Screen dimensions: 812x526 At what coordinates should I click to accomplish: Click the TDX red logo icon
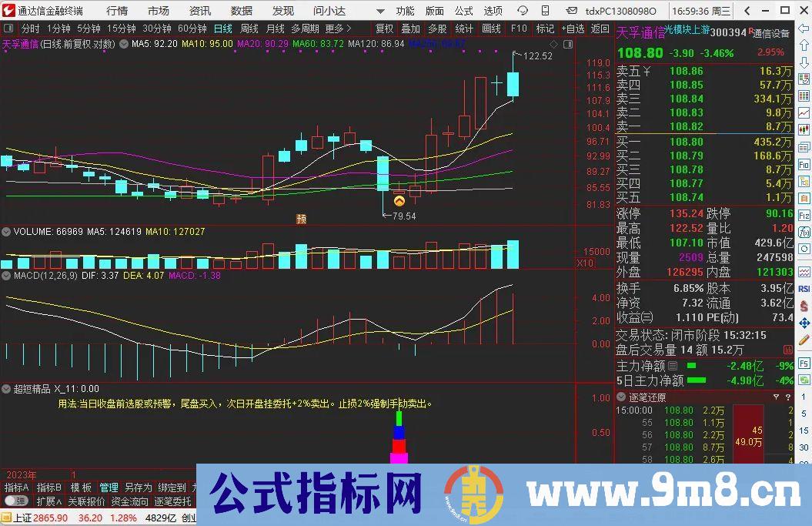8,10
